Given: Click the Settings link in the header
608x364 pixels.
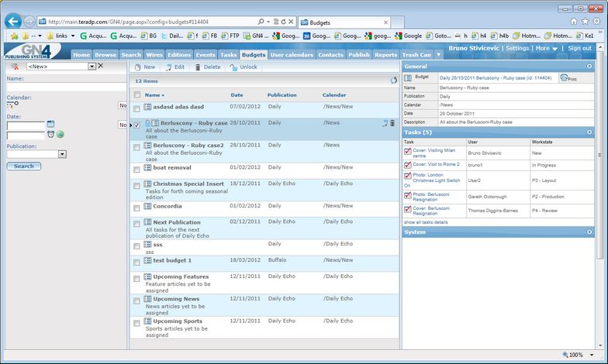Looking at the screenshot, I should [517, 48].
